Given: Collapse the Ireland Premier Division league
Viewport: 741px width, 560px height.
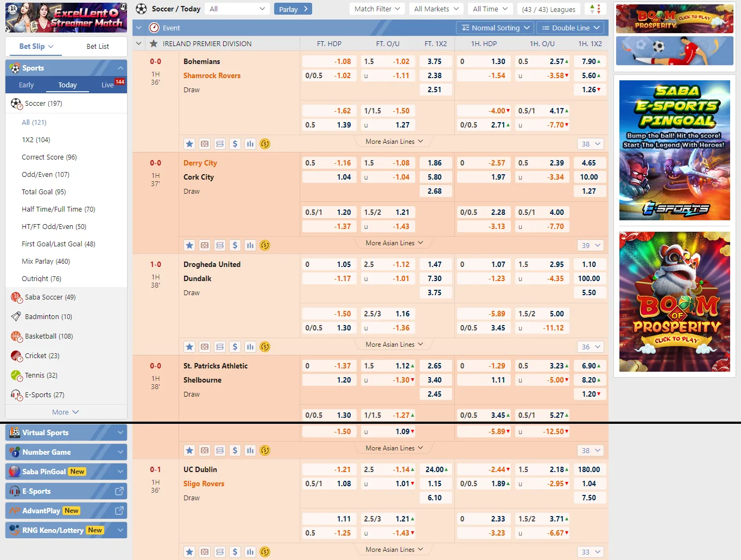Looking at the screenshot, I should click(x=139, y=43).
